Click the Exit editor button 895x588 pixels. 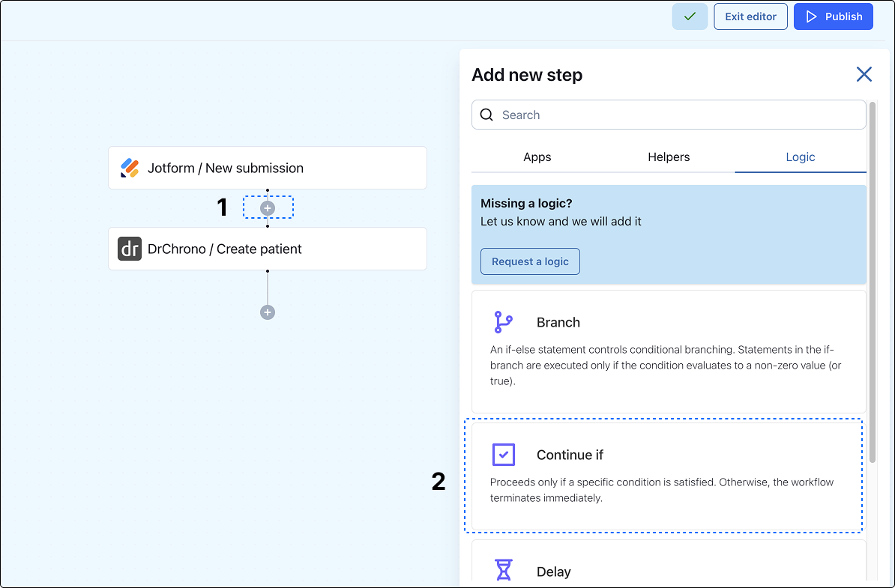coord(750,16)
